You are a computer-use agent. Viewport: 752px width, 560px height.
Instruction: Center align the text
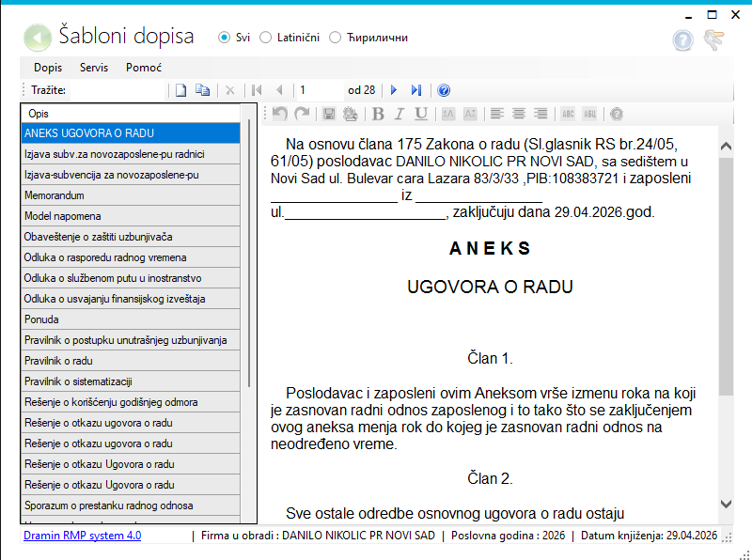pos(519,114)
